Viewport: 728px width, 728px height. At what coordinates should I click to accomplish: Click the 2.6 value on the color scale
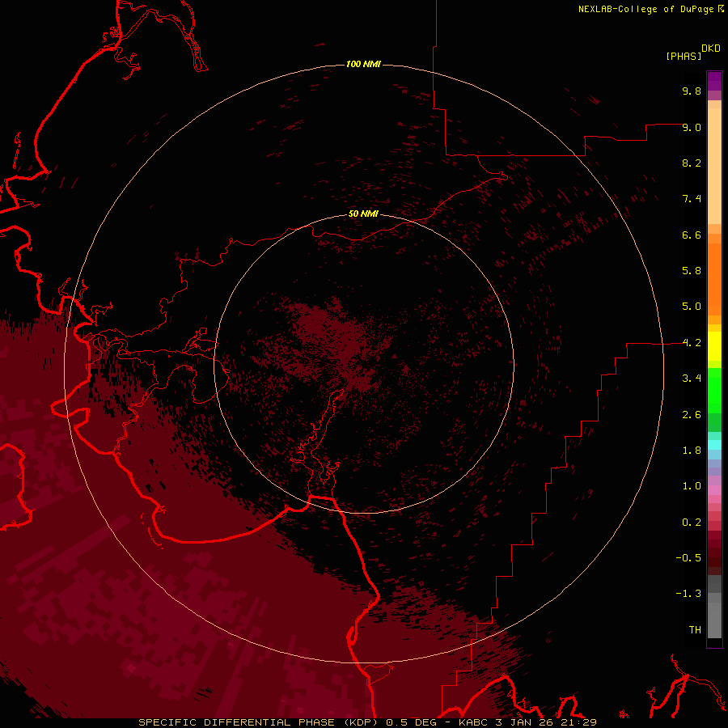pyautogui.click(x=692, y=415)
